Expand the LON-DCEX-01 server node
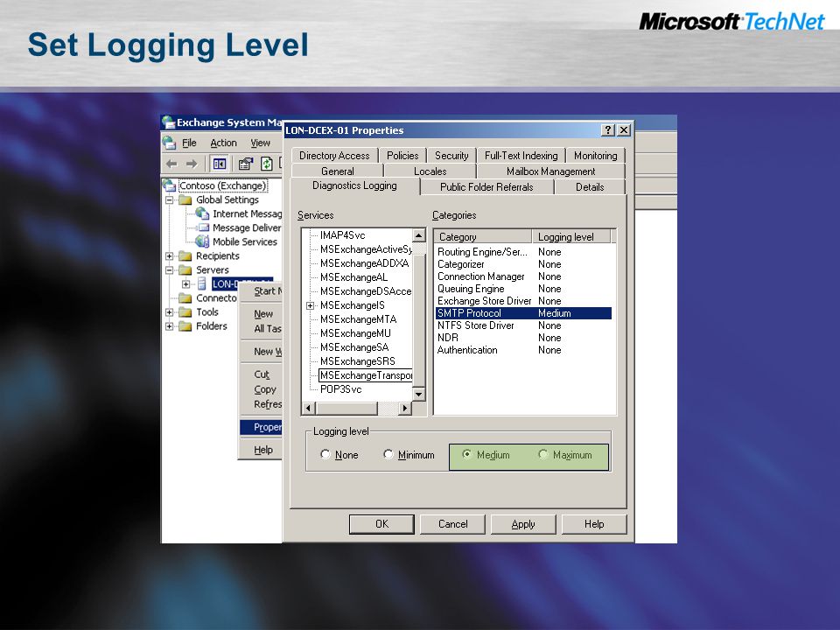This screenshot has width=840, height=630. coord(185,283)
